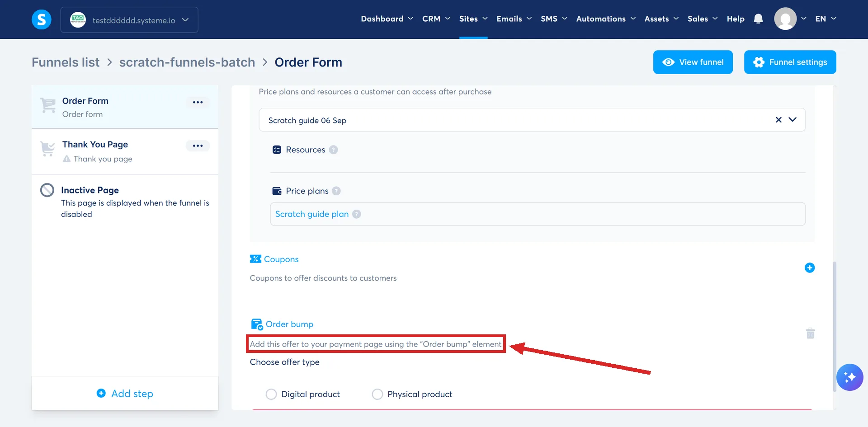Click the Coupons heading link

click(x=281, y=259)
